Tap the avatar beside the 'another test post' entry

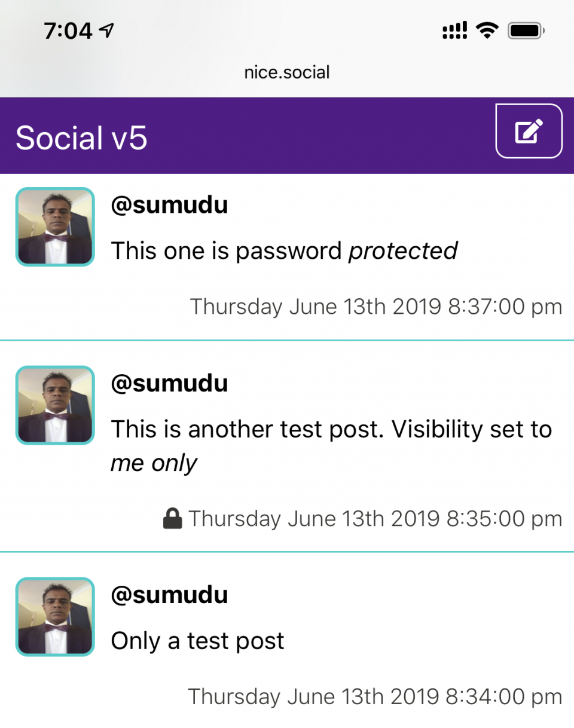click(55, 405)
